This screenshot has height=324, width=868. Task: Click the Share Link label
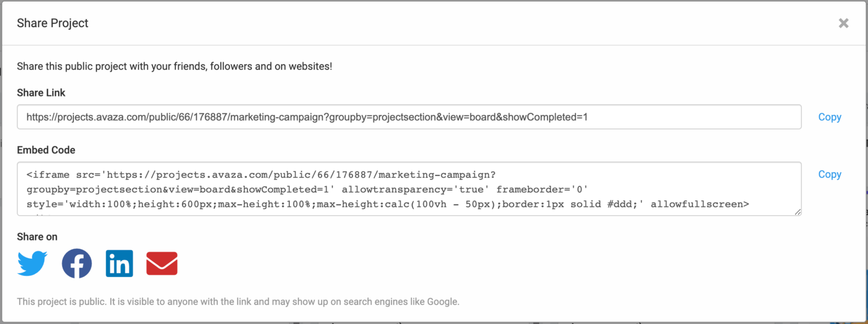41,93
